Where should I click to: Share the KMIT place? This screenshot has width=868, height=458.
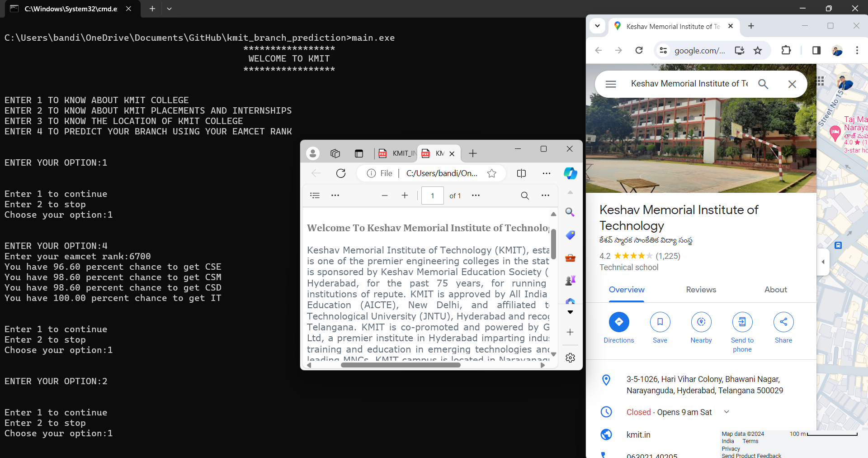click(x=783, y=328)
